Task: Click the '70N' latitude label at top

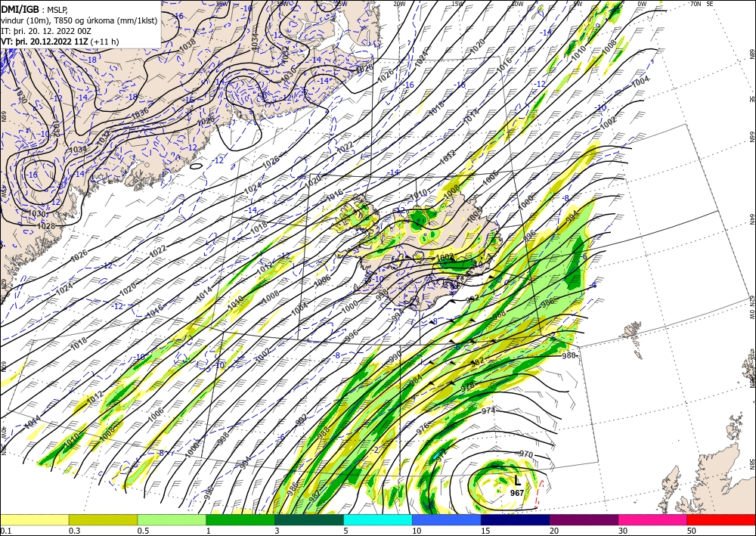Action: point(696,4)
